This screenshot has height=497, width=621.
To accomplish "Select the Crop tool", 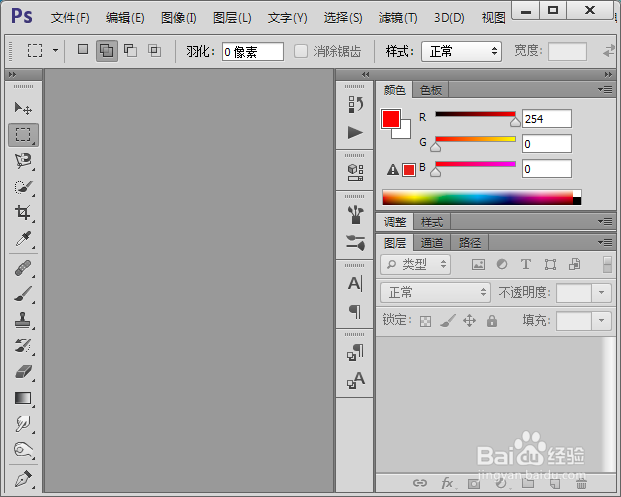I will [23, 213].
